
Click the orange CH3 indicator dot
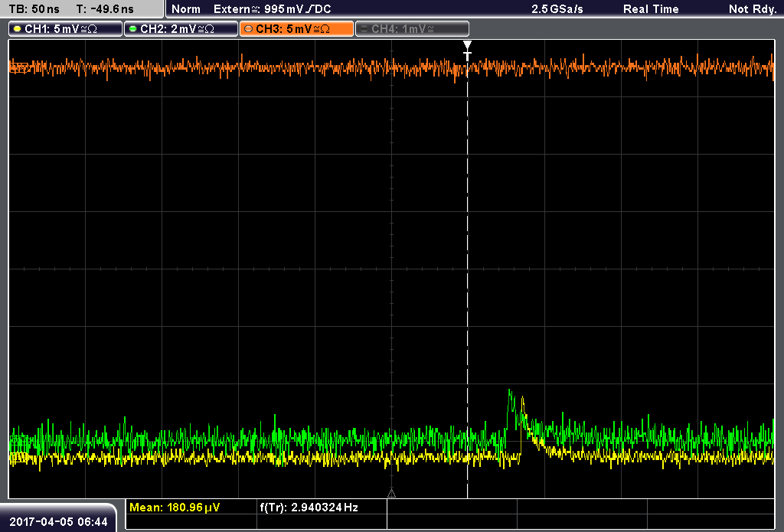(249, 29)
